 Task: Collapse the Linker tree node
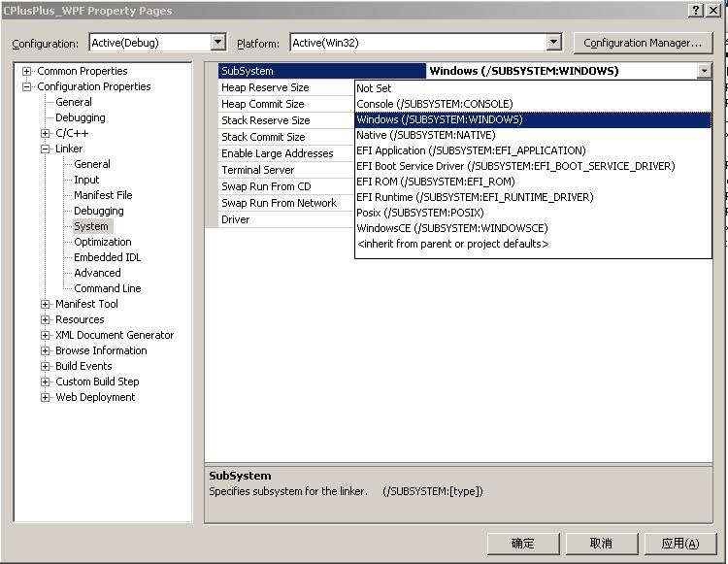[x=45, y=149]
